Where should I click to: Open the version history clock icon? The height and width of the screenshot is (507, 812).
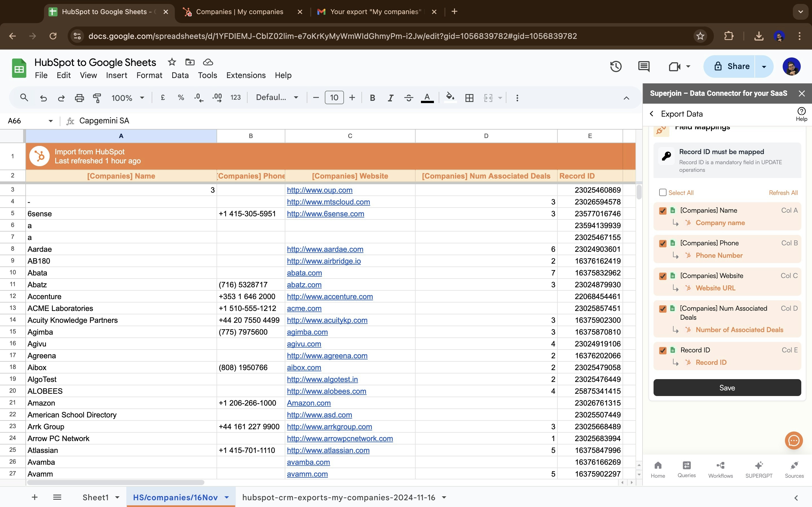point(615,66)
